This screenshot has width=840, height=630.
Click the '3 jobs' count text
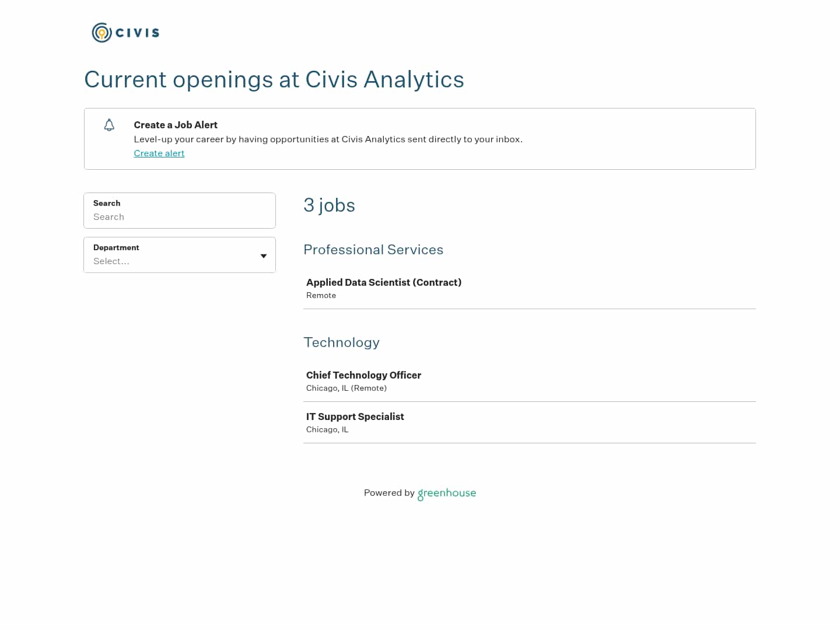[329, 205]
